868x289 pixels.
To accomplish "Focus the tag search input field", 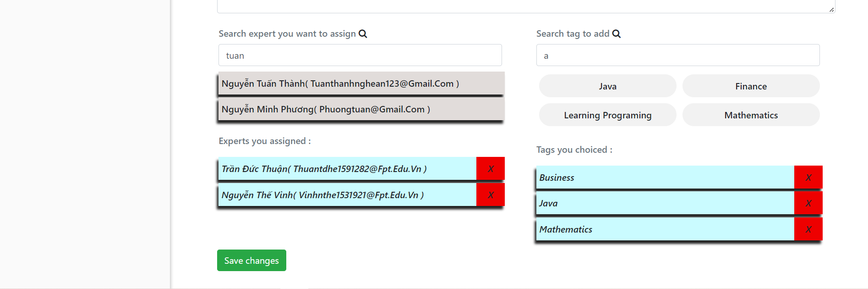I will (678, 56).
